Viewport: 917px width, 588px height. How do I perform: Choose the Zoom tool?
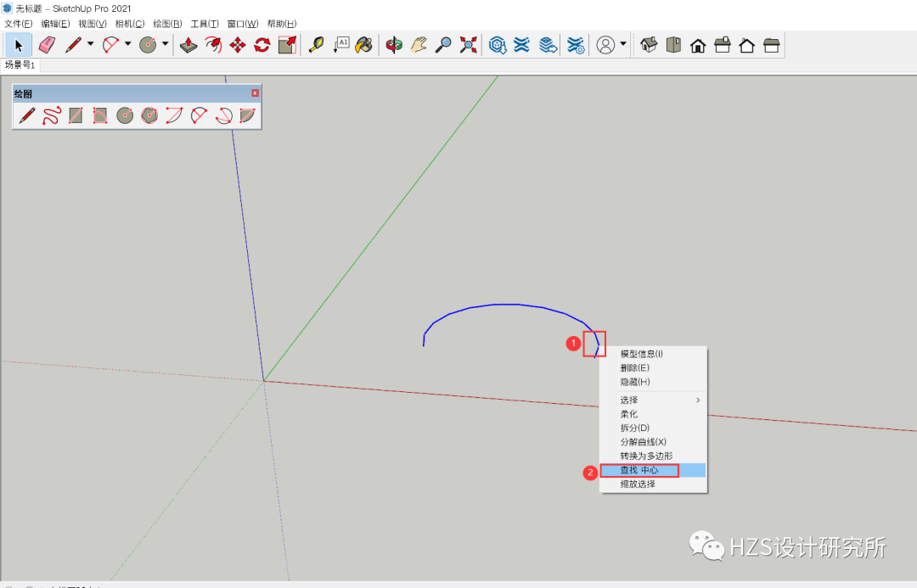[x=442, y=45]
